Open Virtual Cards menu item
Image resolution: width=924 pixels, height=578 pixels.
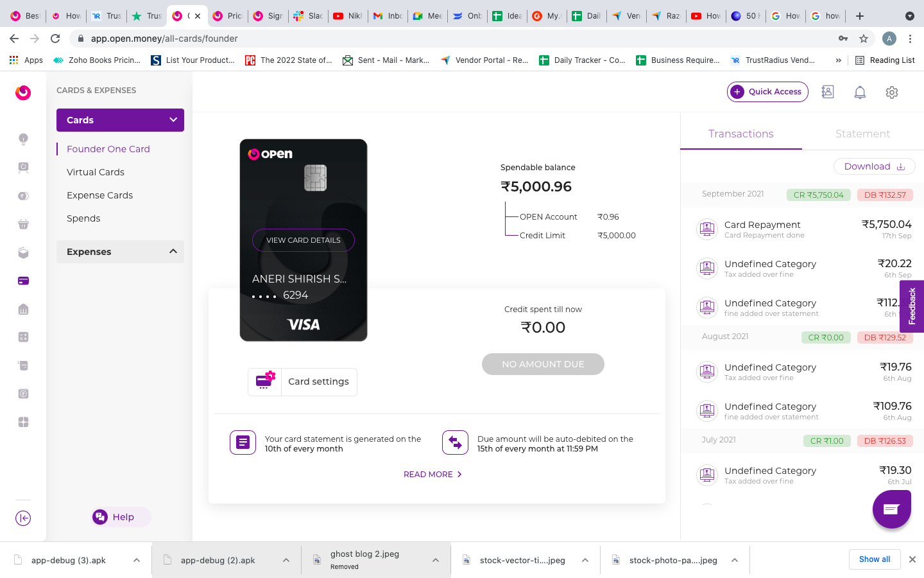click(96, 172)
